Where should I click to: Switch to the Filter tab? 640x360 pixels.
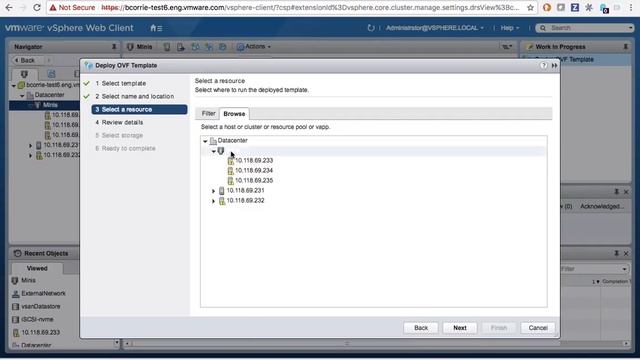pyautogui.click(x=208, y=113)
